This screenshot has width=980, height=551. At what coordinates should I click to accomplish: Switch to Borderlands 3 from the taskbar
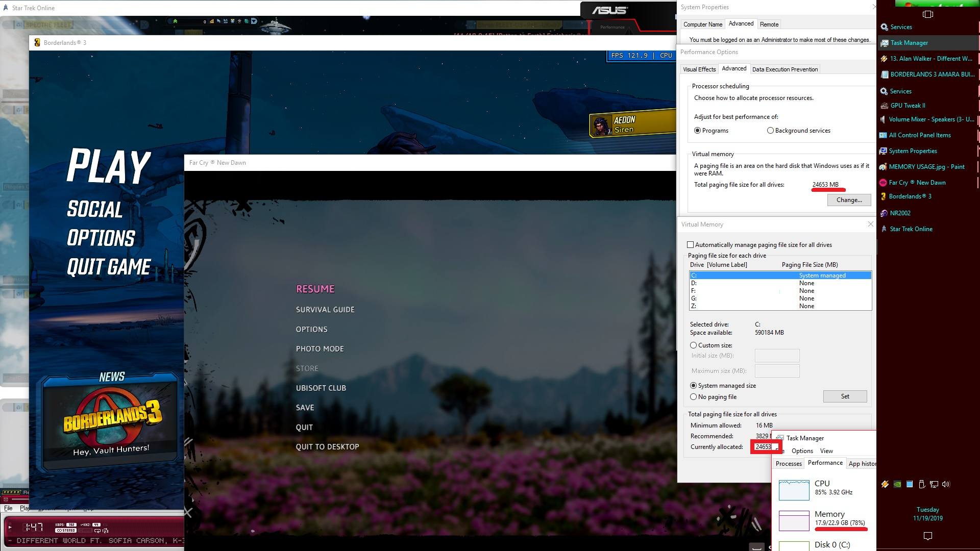click(x=927, y=196)
